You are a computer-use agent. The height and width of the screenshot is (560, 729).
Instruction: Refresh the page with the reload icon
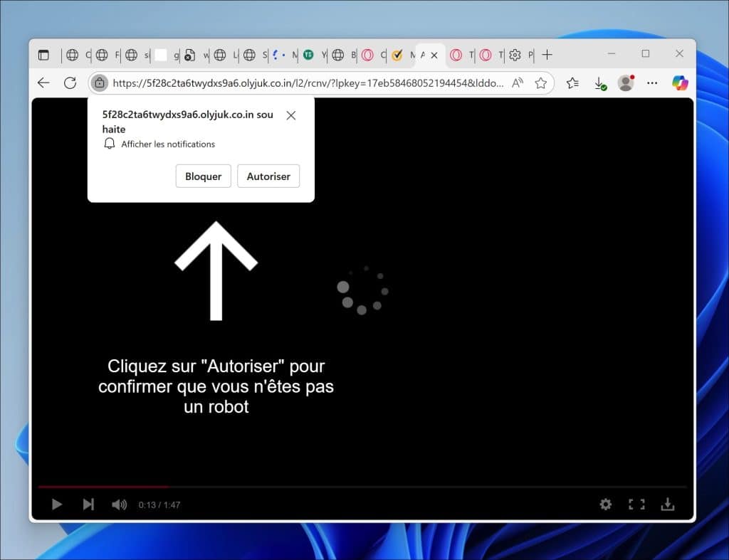pos(70,83)
